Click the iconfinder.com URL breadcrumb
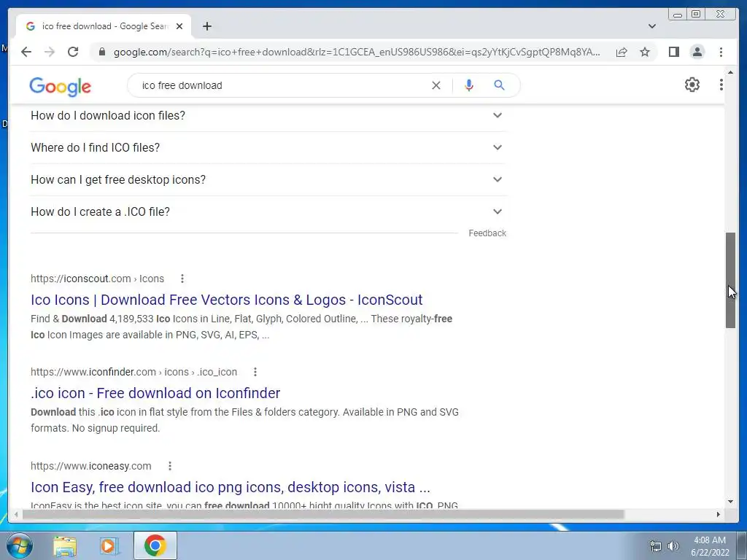The image size is (747, 560). pos(133,372)
